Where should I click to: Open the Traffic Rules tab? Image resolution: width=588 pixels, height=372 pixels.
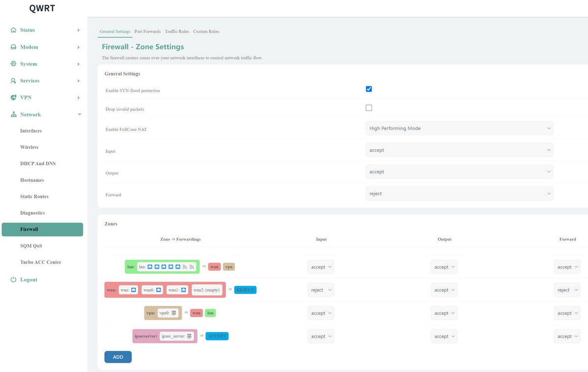(177, 31)
